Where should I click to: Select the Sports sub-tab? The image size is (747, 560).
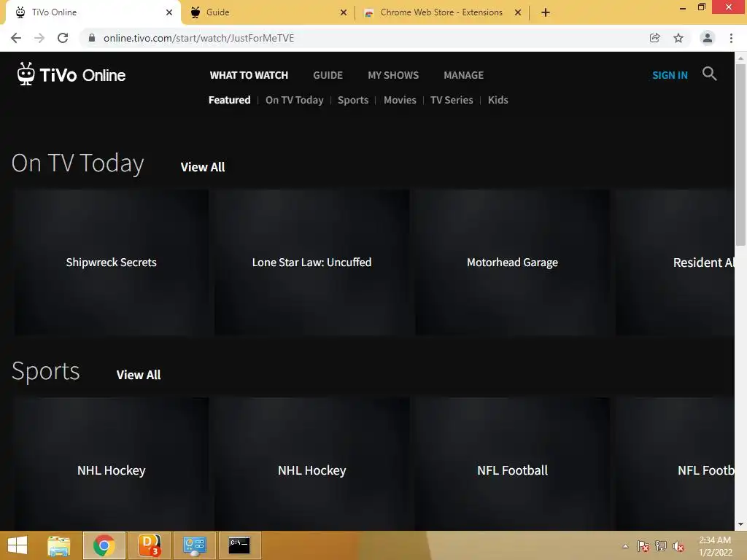tap(353, 100)
